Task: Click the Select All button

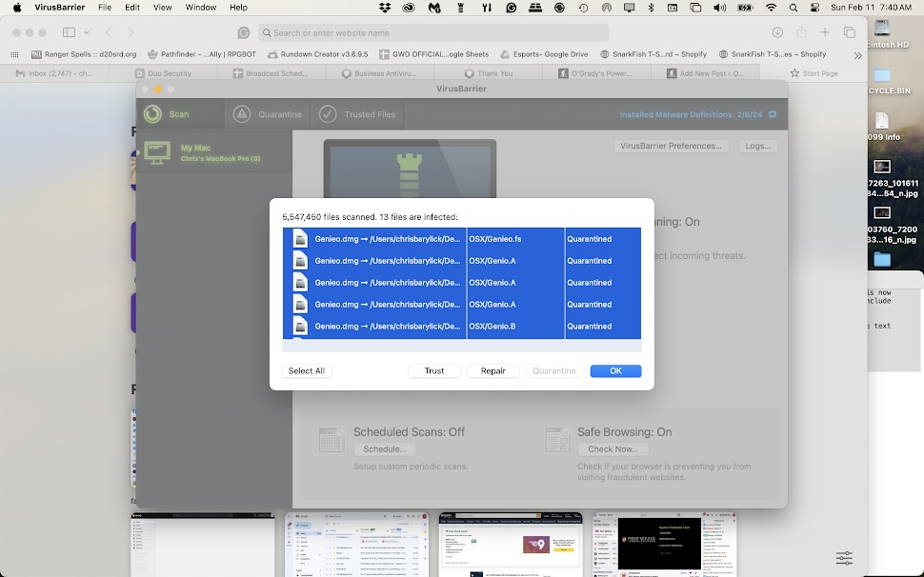Action: (x=307, y=371)
